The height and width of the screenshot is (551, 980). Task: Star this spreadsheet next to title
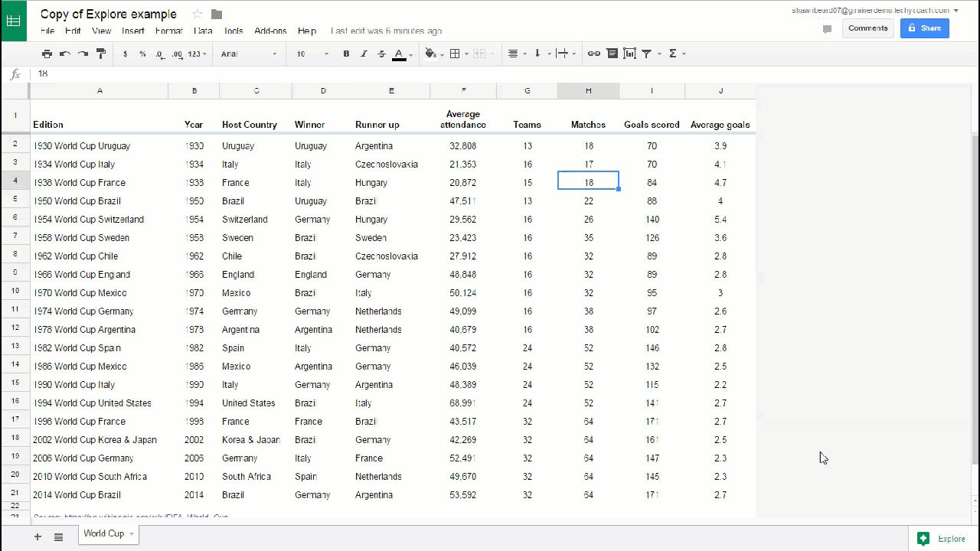tap(198, 14)
